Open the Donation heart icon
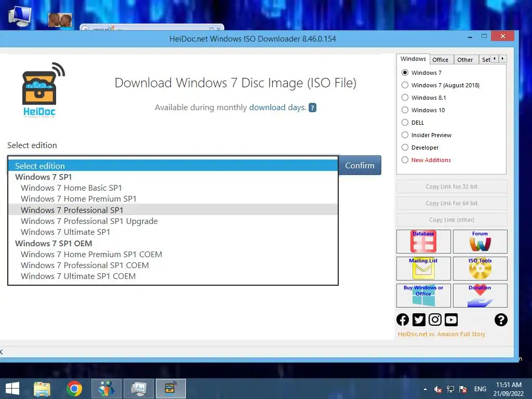 [480, 296]
